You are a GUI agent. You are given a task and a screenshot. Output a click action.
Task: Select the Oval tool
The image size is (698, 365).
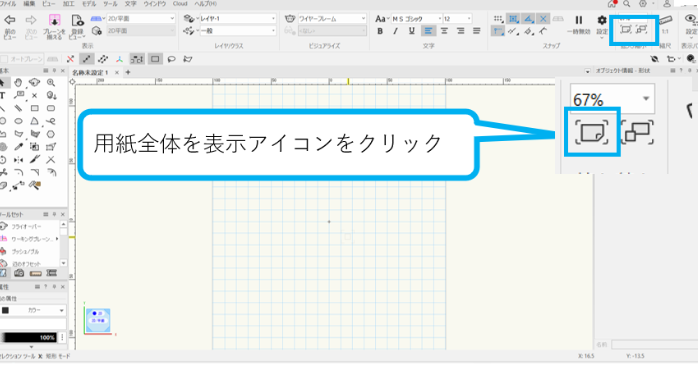click(x=18, y=121)
